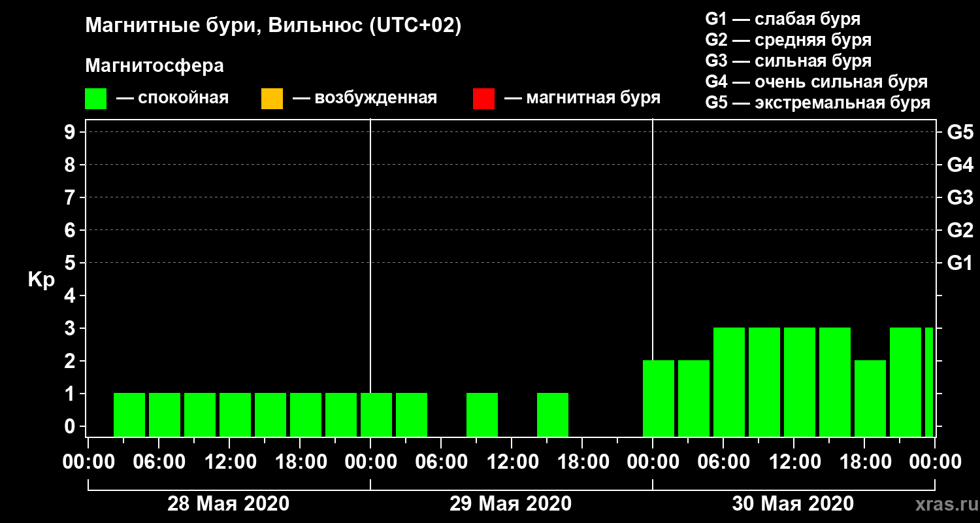Click 'G1 — слабая буря' legend line
Image resolution: width=980 pixels, height=523 pixels.
pos(783,19)
